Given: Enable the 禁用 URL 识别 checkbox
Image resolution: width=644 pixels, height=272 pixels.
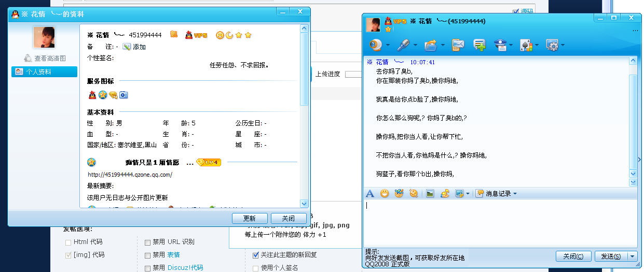Looking at the screenshot, I should (x=148, y=242).
